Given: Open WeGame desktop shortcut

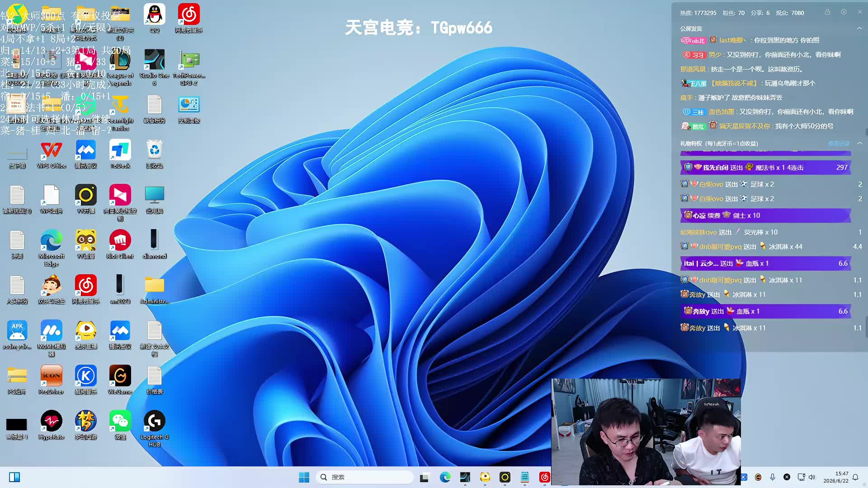Looking at the screenshot, I should [120, 380].
